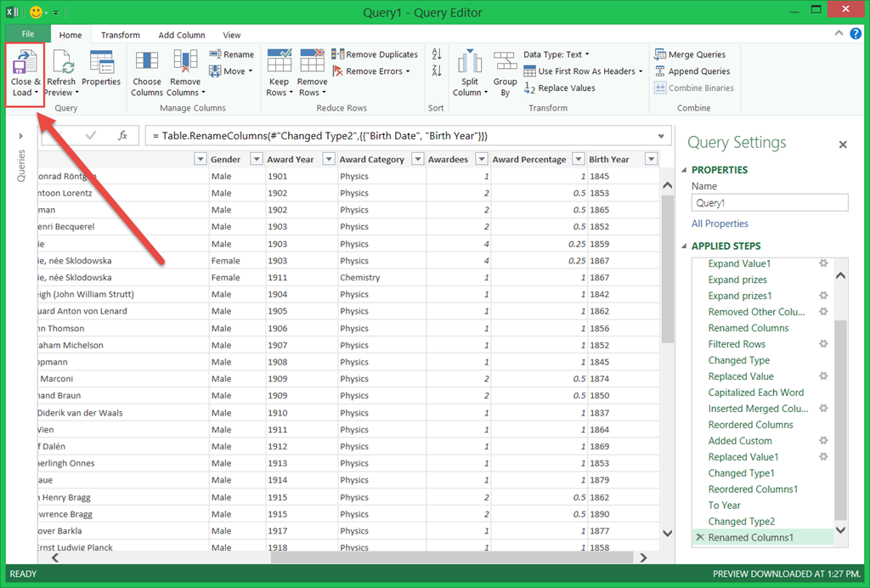The width and height of the screenshot is (870, 588).
Task: Open the Gender column filter dropdown
Action: (255, 159)
